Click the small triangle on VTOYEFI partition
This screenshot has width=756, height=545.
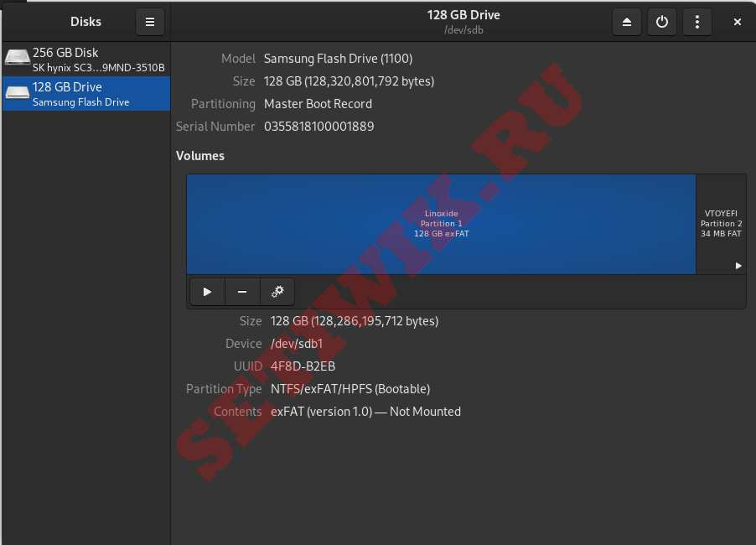click(x=738, y=266)
